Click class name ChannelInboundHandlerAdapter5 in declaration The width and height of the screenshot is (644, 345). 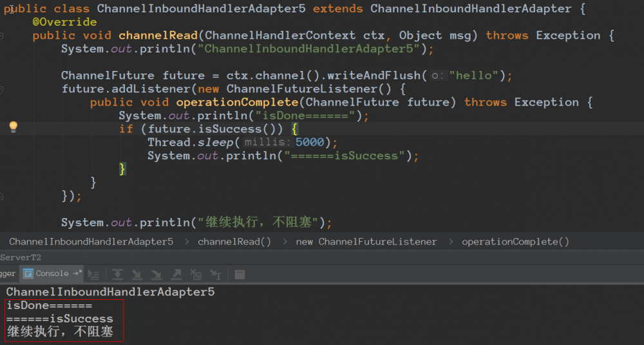coord(201,8)
